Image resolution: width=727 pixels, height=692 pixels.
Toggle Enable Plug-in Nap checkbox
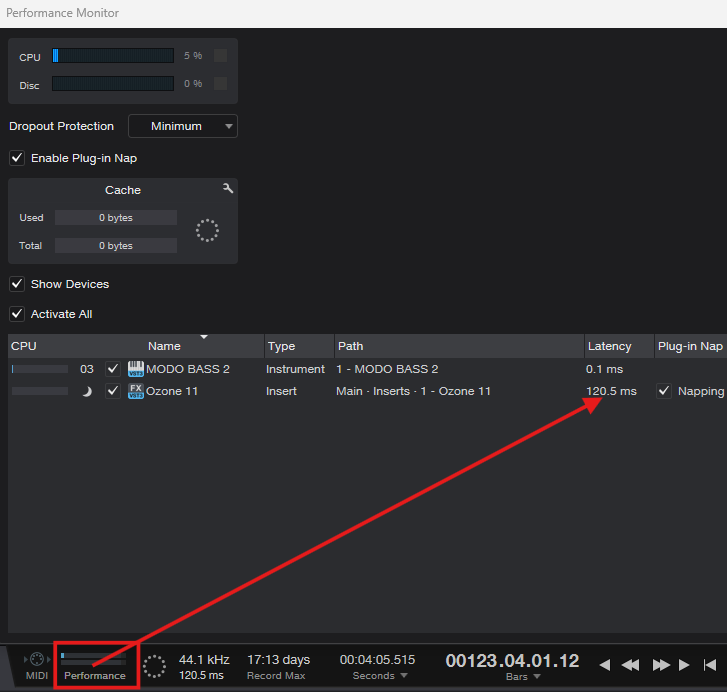(x=17, y=158)
